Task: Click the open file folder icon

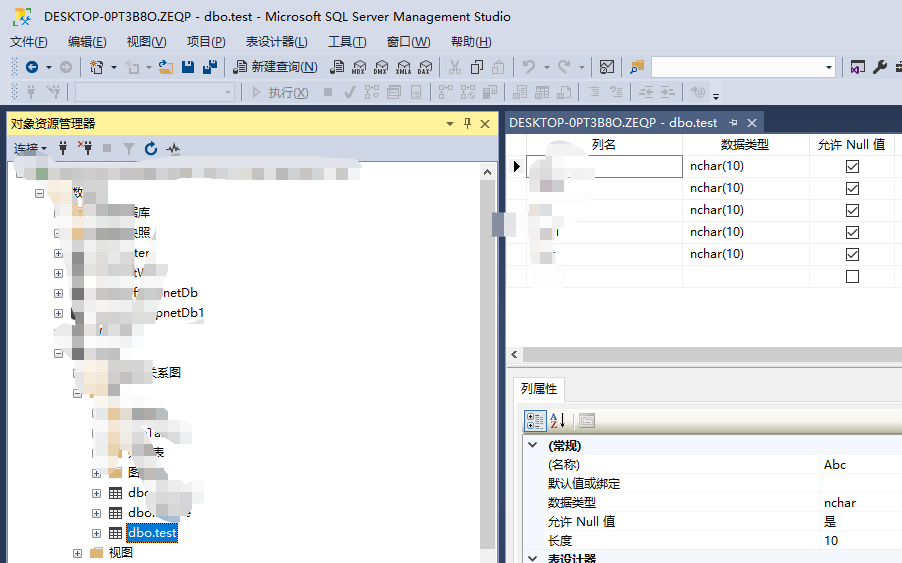Action: 166,67
